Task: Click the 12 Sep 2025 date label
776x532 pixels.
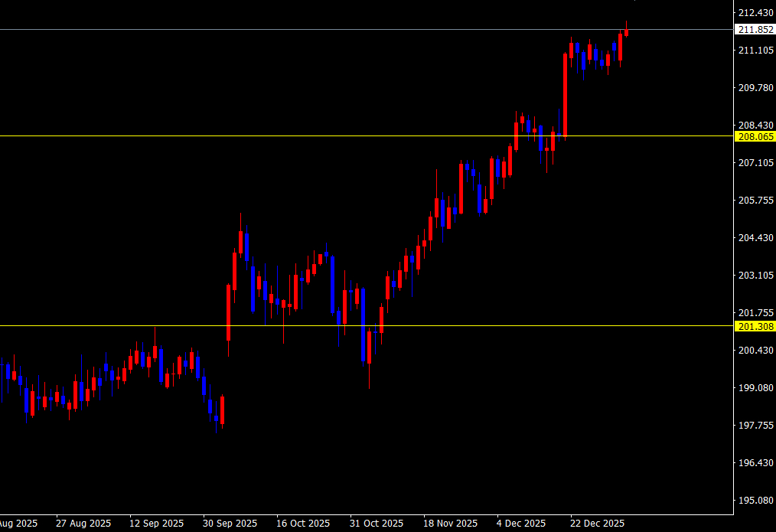Action: point(156,523)
